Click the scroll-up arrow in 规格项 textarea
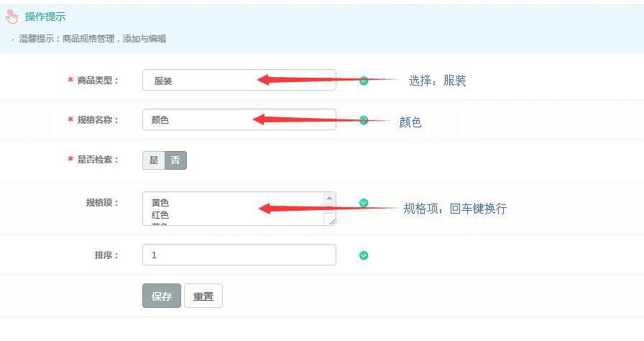 pyautogui.click(x=330, y=198)
